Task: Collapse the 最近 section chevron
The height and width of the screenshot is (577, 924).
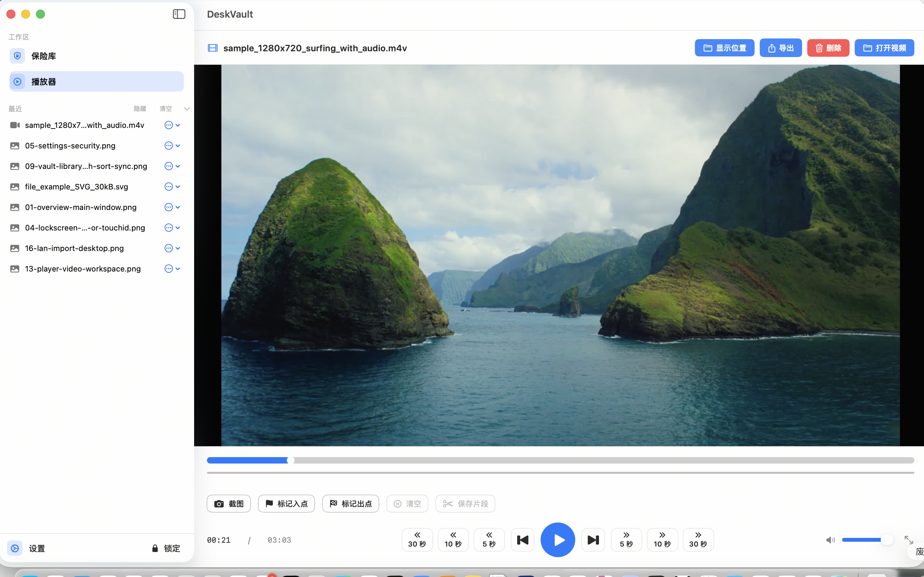Action: 187,109
